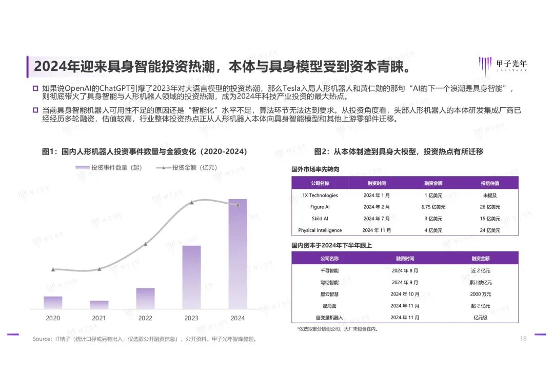
Task: Click the heading 国内资本于2024年下半年跟上
Action: click(x=331, y=245)
